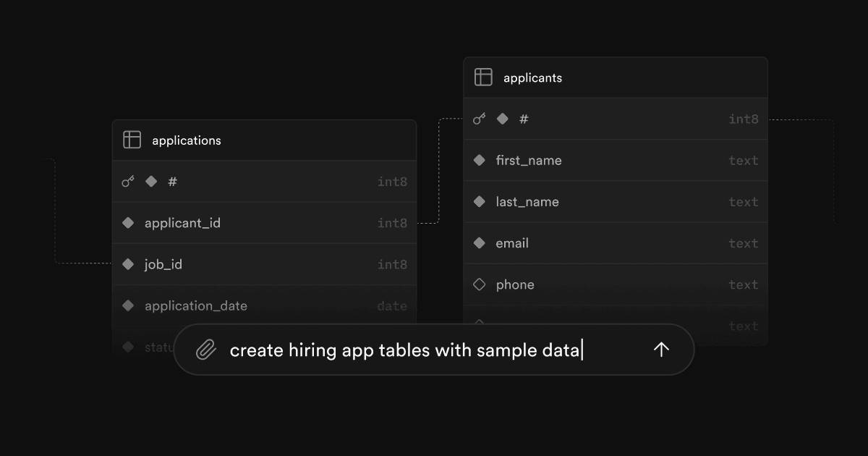
Task: Click the submit arrow in the prompt bar
Action: [x=660, y=350]
